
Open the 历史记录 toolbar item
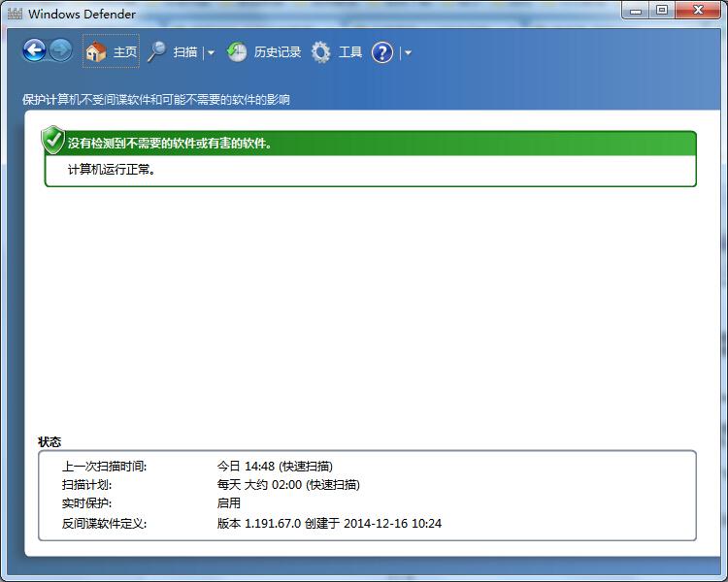tap(278, 52)
